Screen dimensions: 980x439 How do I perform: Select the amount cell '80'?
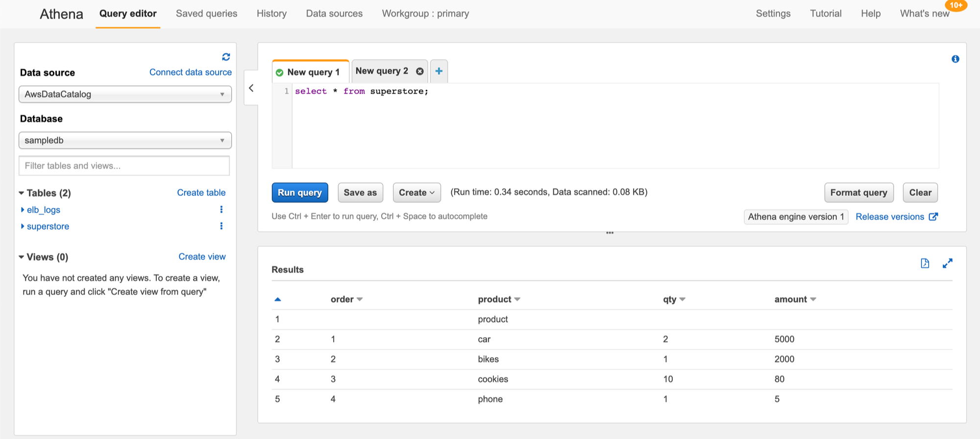pyautogui.click(x=779, y=379)
